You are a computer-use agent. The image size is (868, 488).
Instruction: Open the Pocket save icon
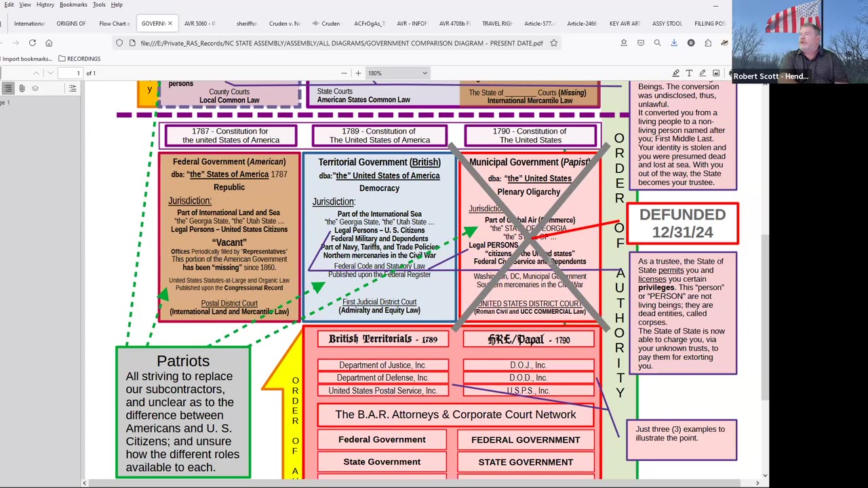pyautogui.click(x=641, y=43)
